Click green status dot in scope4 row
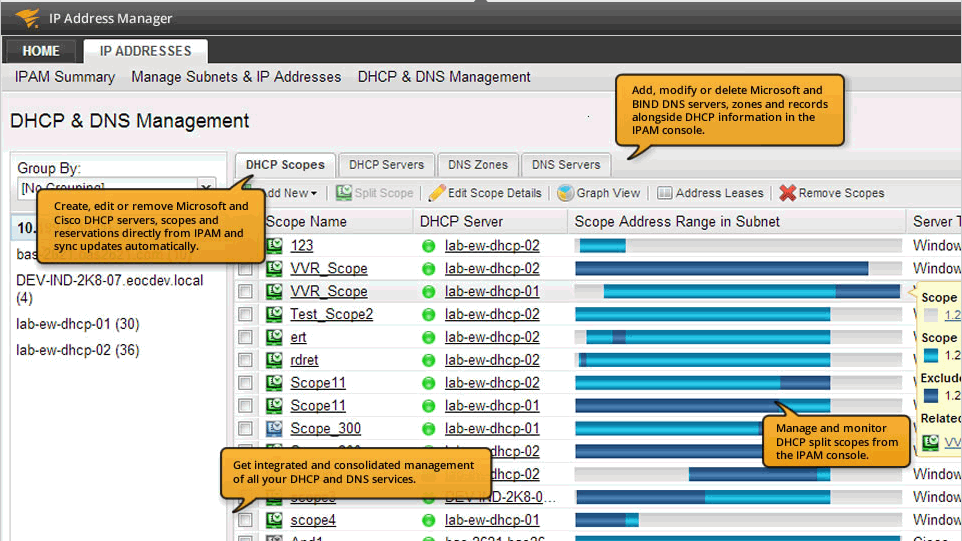The height and width of the screenshot is (541, 962). pyautogui.click(x=428, y=520)
